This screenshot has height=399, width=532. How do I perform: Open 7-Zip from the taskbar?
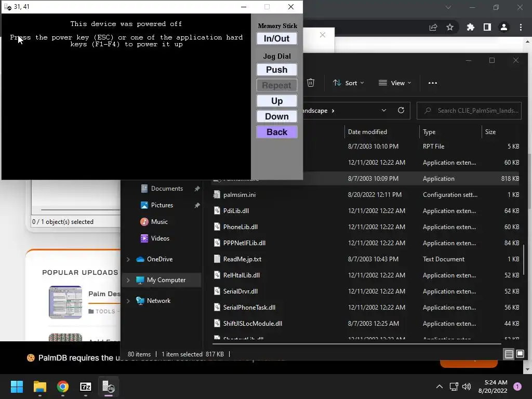pos(86,387)
